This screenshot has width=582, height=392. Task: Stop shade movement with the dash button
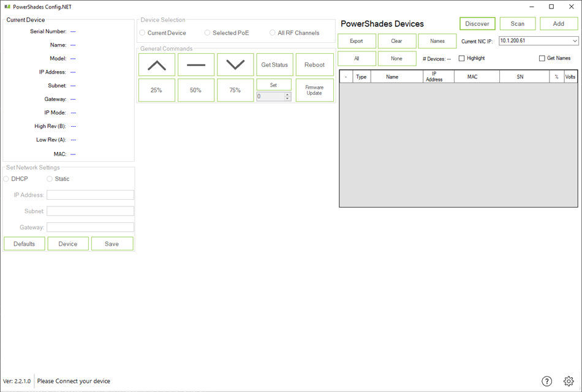pos(196,64)
